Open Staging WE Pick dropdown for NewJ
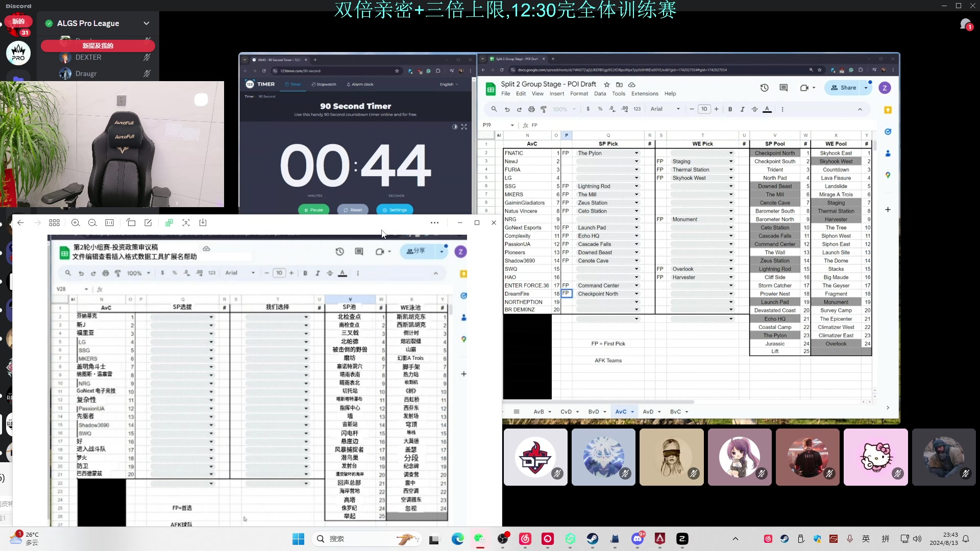 click(731, 162)
